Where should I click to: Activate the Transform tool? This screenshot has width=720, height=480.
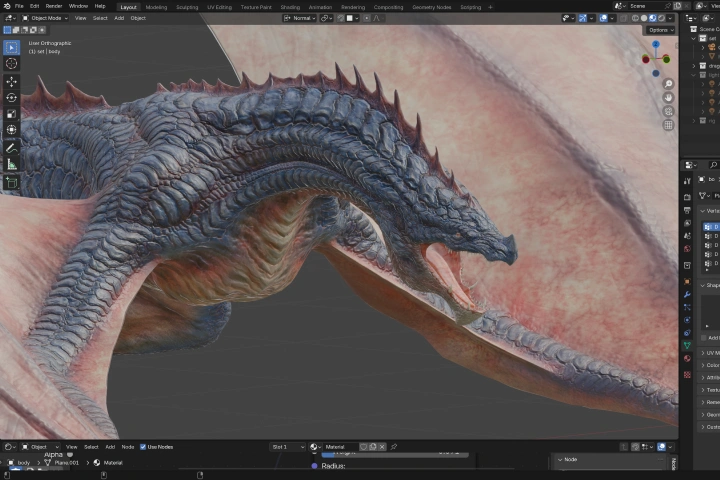point(11,130)
